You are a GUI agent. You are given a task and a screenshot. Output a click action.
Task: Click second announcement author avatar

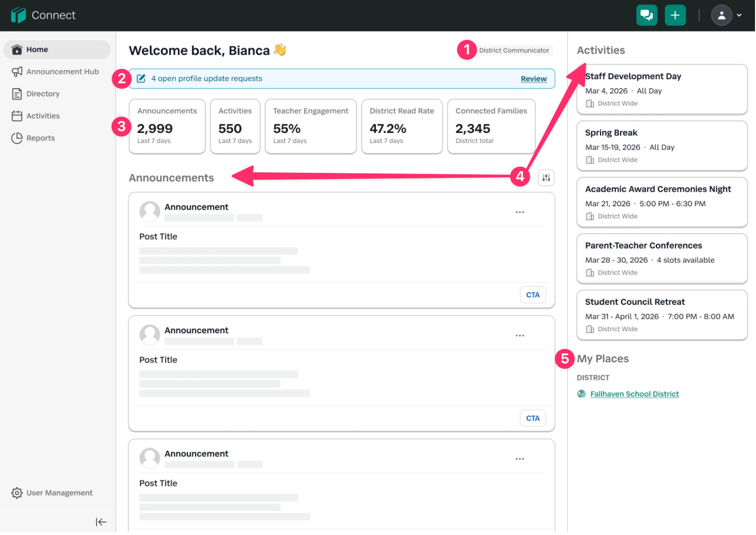150,335
